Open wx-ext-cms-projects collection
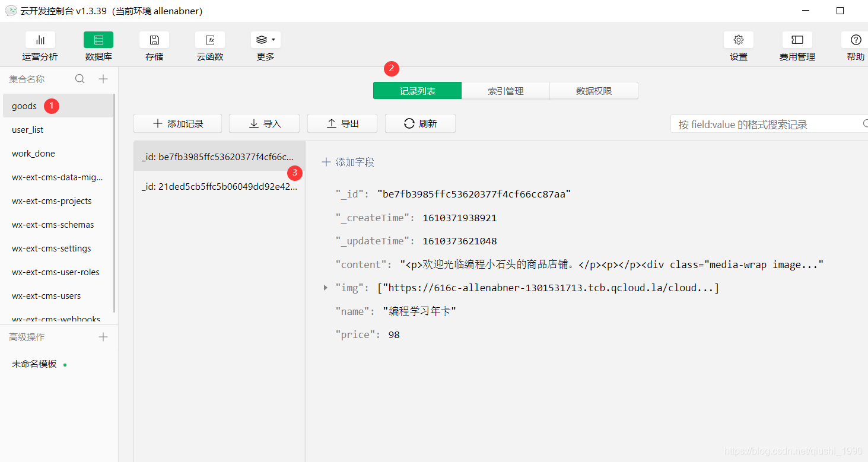 (x=57, y=201)
